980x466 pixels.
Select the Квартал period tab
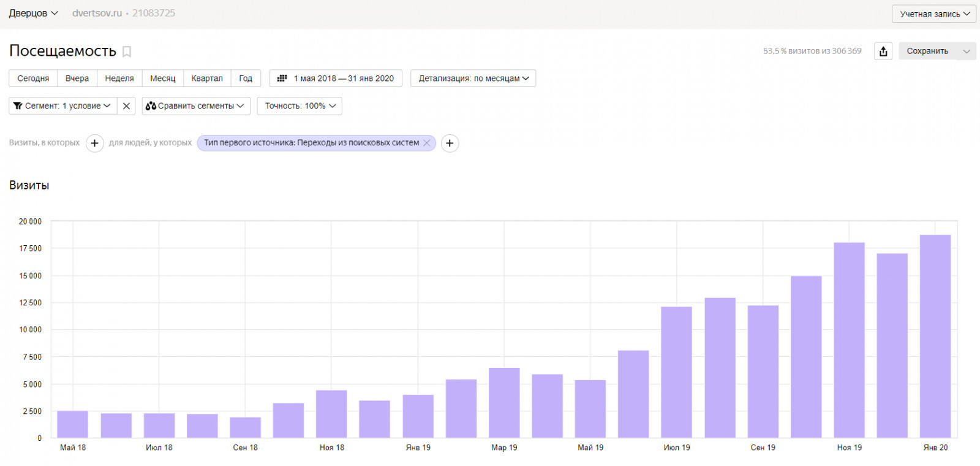tap(207, 78)
